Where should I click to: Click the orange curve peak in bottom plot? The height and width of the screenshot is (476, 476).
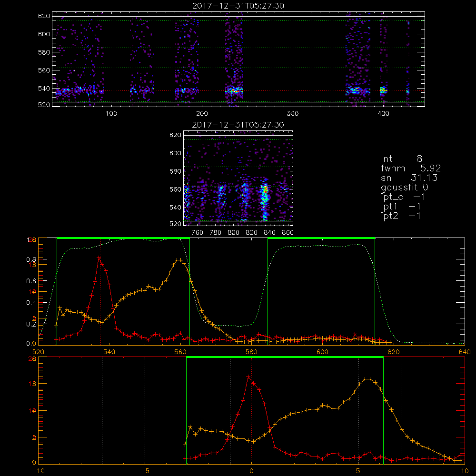[367, 379]
